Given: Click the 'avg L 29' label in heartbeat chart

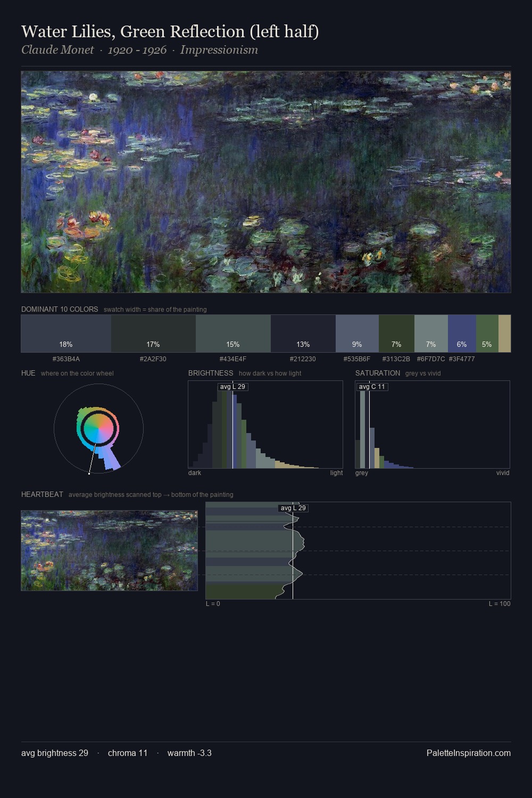Looking at the screenshot, I should point(293,508).
